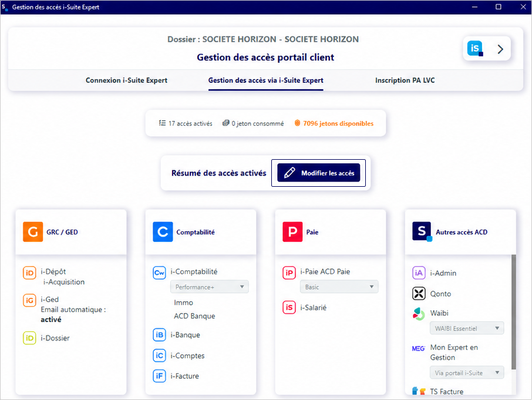This screenshot has width=532, height=400.
Task: Click the 'i-Banque' label
Action: pyautogui.click(x=185, y=335)
